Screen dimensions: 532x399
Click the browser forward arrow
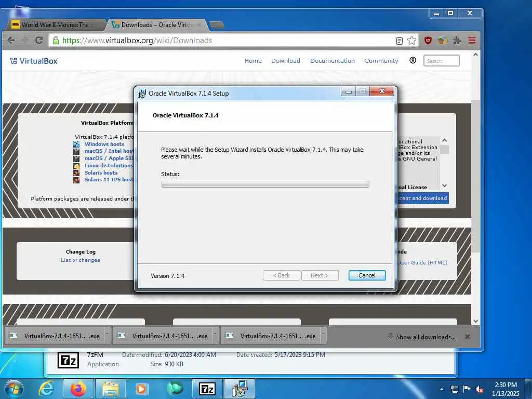[25, 41]
